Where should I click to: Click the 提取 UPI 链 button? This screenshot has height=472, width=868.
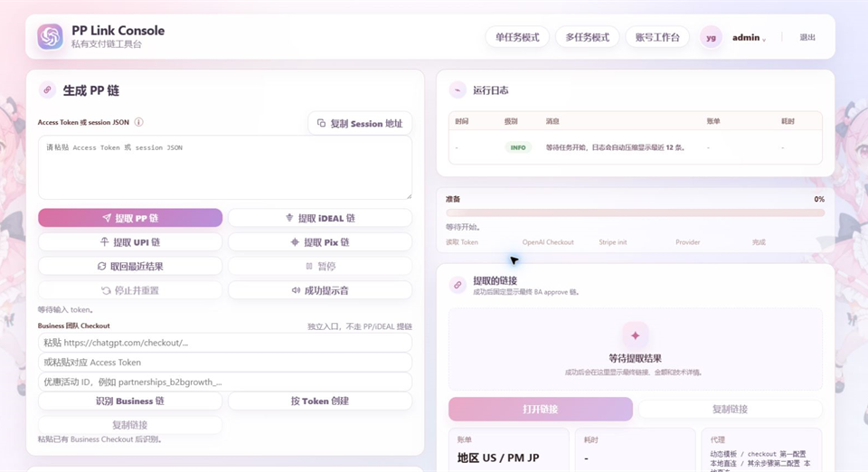point(130,241)
